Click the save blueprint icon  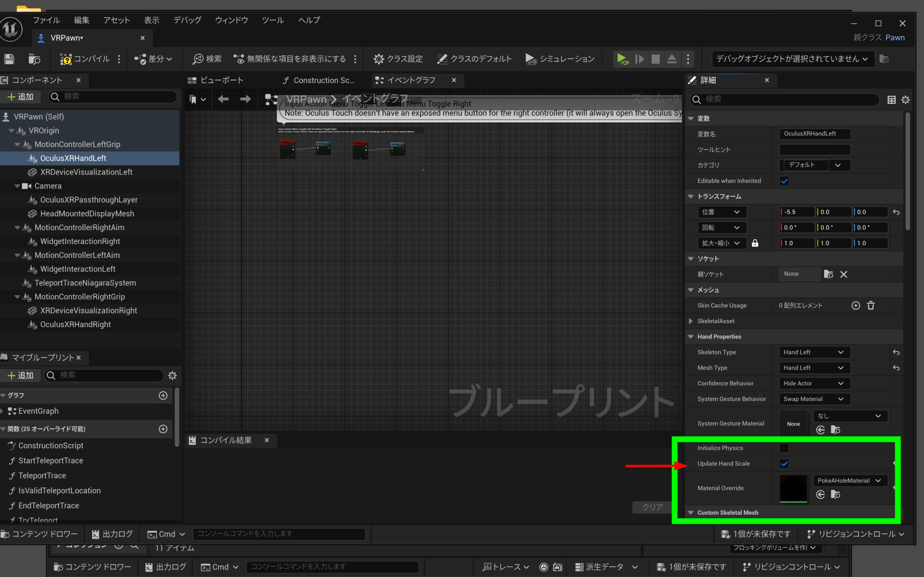(x=9, y=59)
